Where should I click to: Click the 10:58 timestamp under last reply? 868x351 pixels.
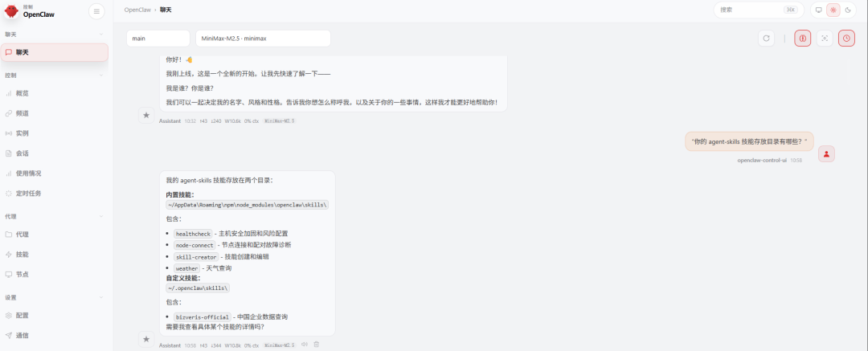[x=190, y=345]
